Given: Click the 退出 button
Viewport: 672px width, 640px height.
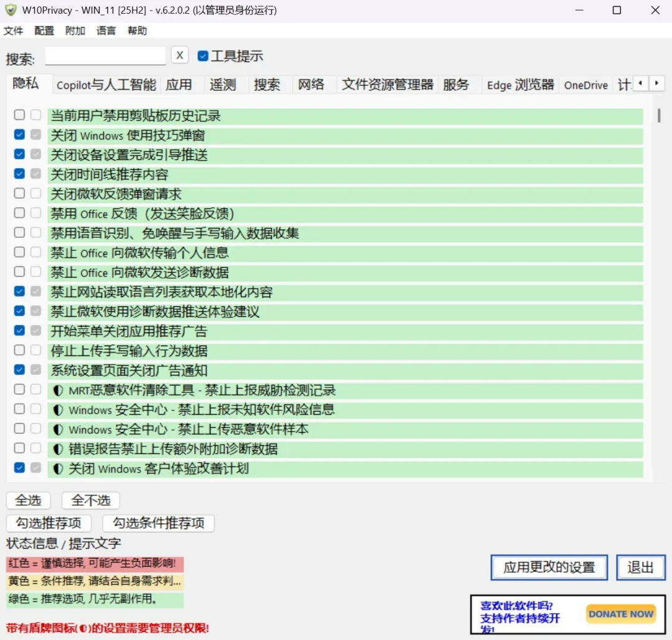Looking at the screenshot, I should [x=641, y=568].
